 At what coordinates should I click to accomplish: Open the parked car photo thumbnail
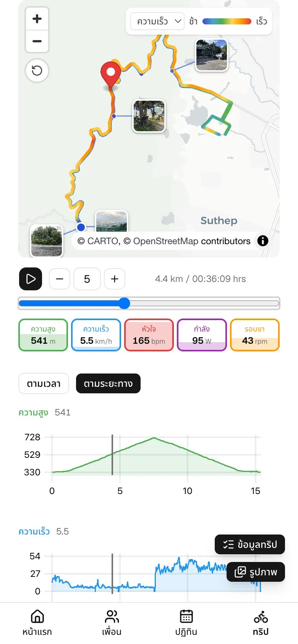click(x=212, y=55)
